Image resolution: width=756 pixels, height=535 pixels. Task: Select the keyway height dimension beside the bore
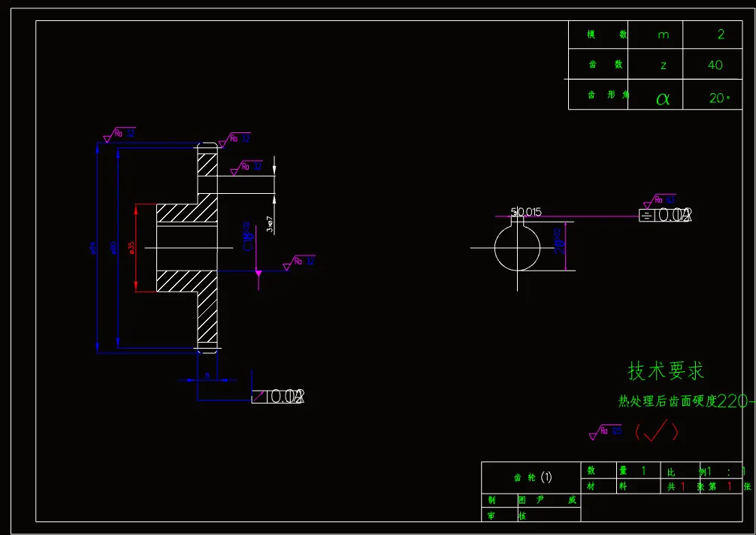[x=561, y=241]
